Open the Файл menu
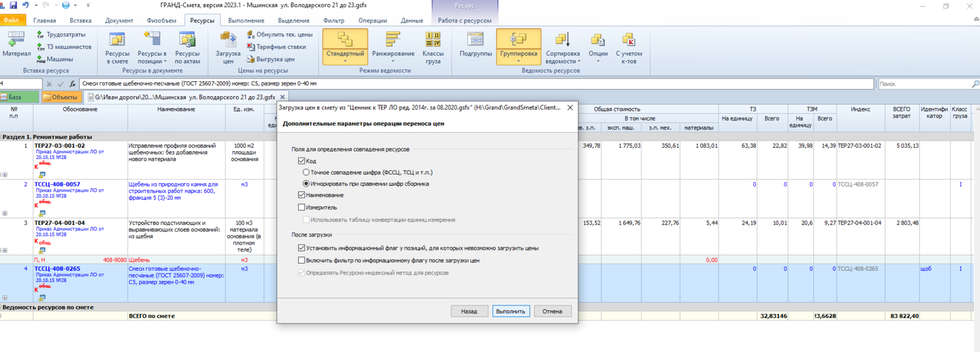Viewport: 980px width, 352px height. (13, 21)
